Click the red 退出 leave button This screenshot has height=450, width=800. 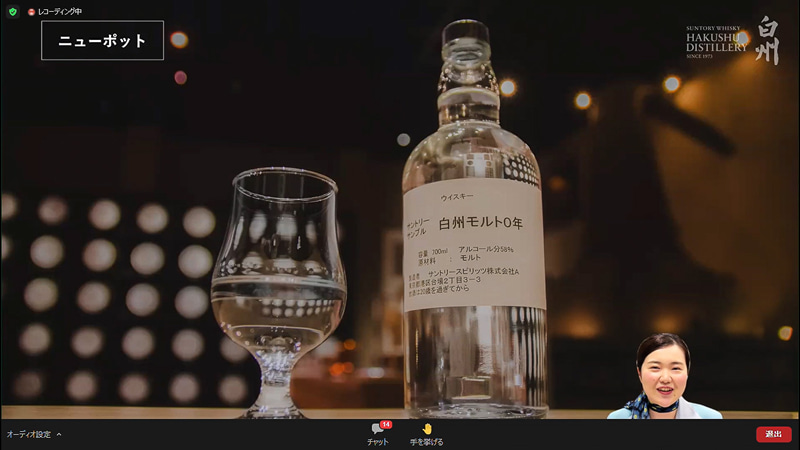[x=773, y=434]
